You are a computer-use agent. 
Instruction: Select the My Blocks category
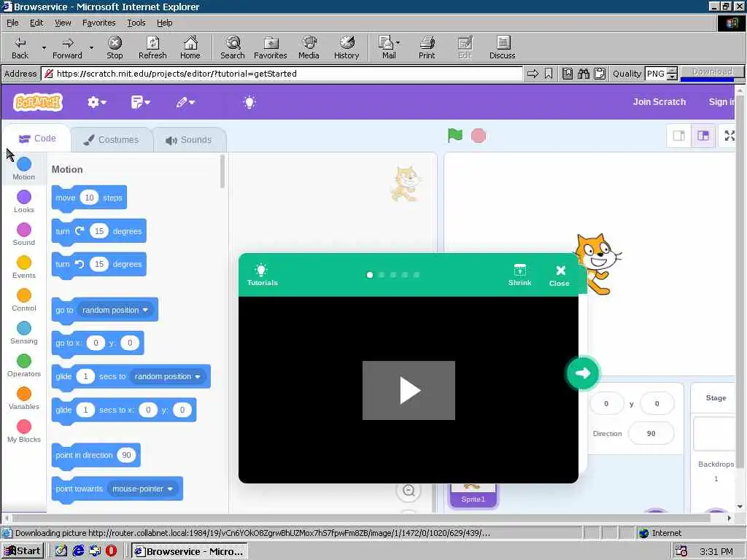24,432
